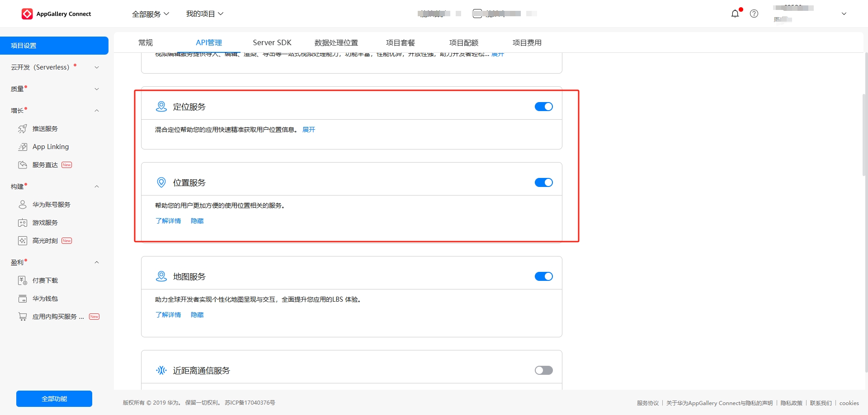The width and height of the screenshot is (868, 415).
Task: Click the 高光时刻 icon
Action: pos(23,241)
